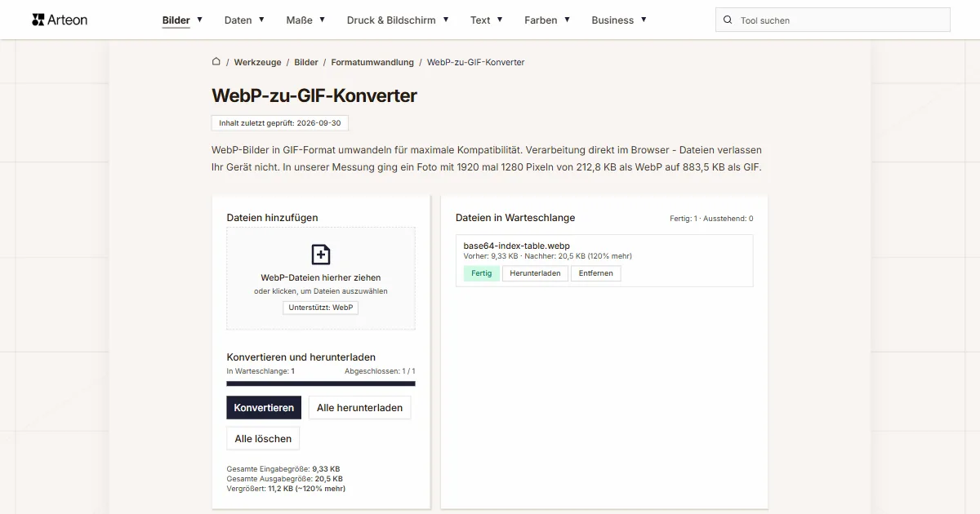Image resolution: width=980 pixels, height=514 pixels.
Task: Click the Arteon brand name
Action: (68, 20)
